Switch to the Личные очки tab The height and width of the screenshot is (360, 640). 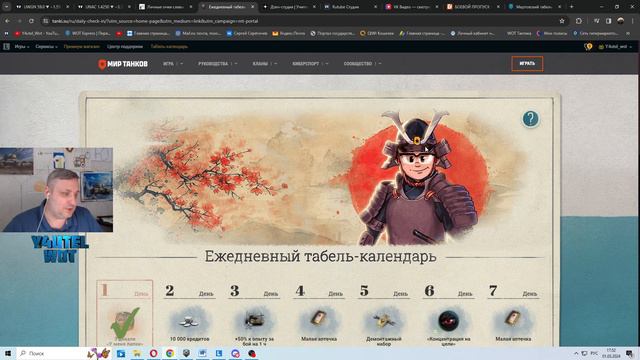(165, 7)
